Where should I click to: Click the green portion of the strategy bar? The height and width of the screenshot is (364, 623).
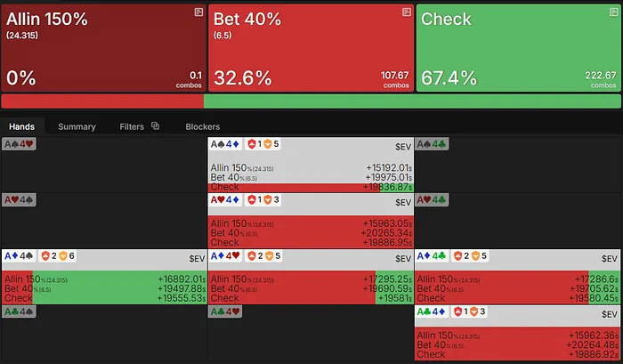(x=412, y=101)
